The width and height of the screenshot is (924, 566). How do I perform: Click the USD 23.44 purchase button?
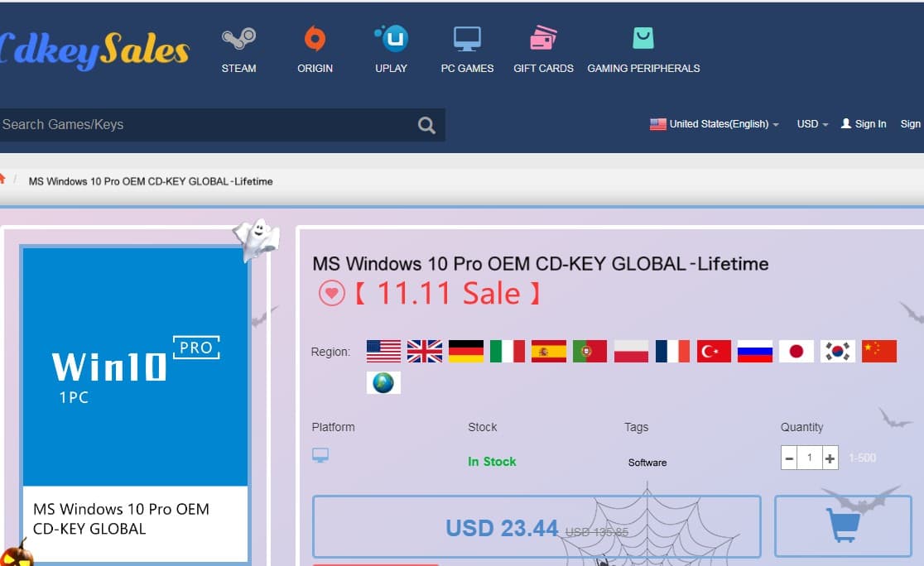tap(536, 527)
